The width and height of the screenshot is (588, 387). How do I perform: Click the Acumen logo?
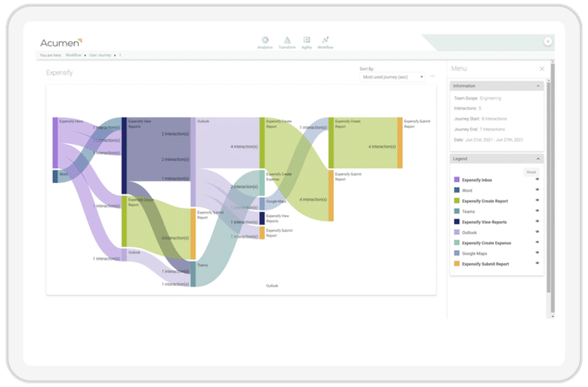[x=61, y=42]
